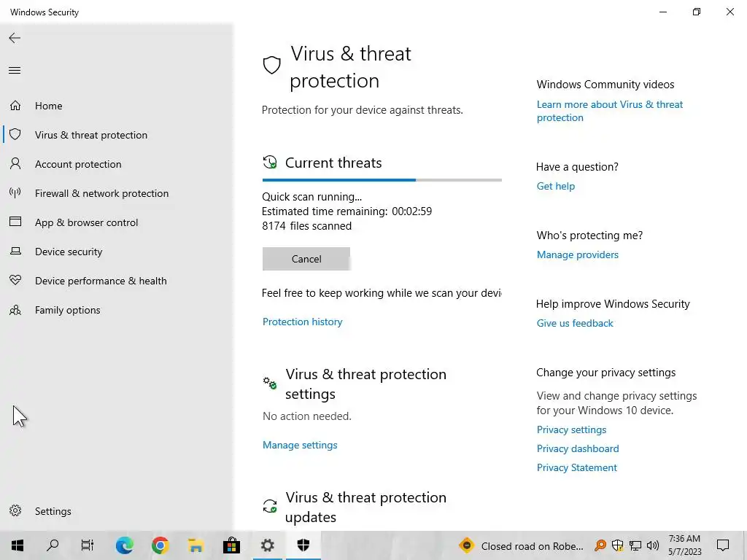Open Microsoft Store from taskbar
The height and width of the screenshot is (560, 747).
pos(231,545)
